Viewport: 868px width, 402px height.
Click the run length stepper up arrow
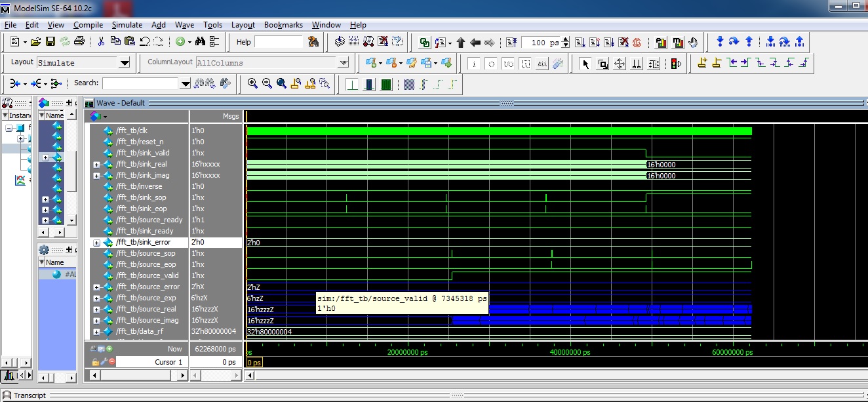[x=566, y=39]
